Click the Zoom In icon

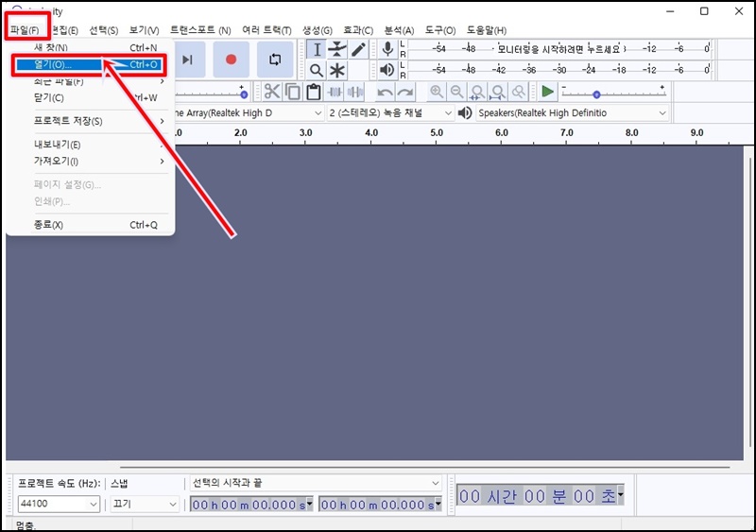(437, 92)
